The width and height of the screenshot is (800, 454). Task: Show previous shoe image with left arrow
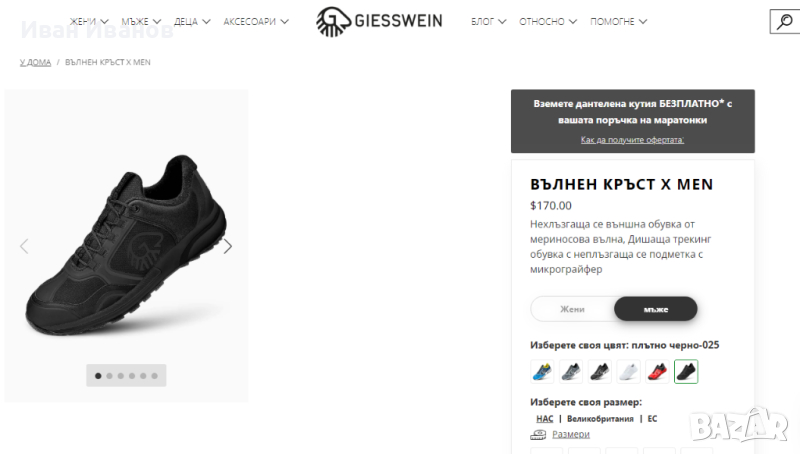click(24, 246)
